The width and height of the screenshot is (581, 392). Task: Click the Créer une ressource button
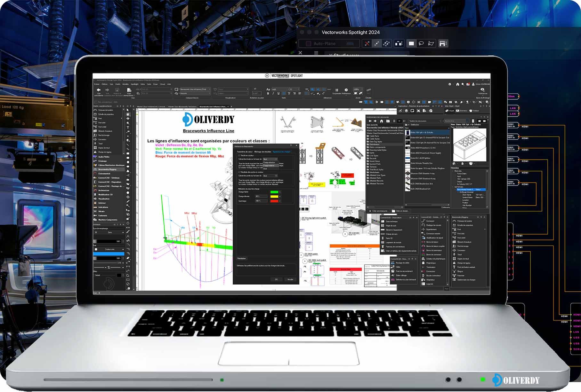point(379,211)
